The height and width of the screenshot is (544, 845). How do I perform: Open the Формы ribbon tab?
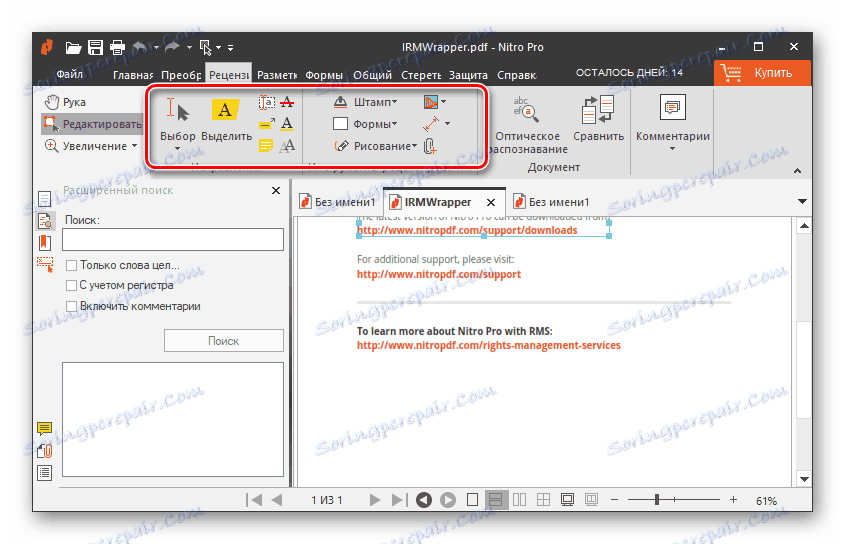click(x=324, y=75)
